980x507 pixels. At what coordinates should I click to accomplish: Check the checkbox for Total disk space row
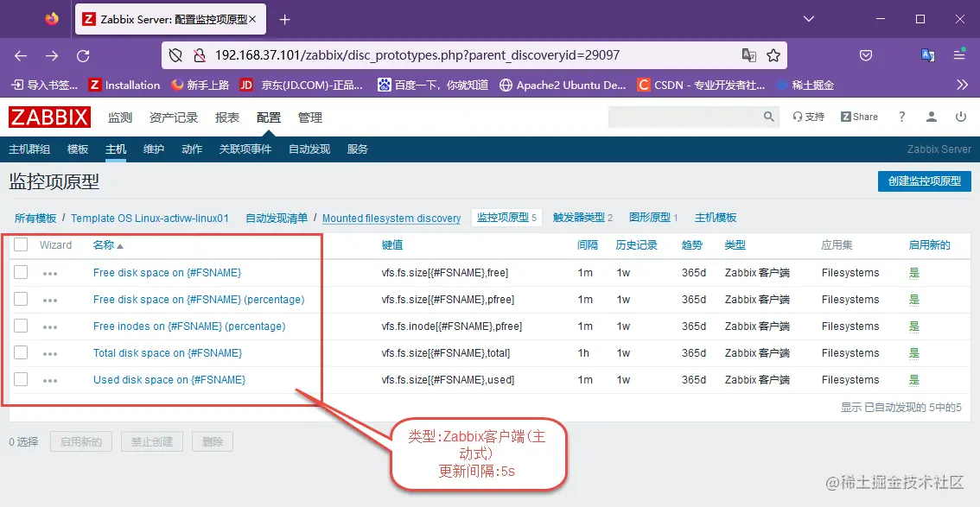[x=21, y=352]
